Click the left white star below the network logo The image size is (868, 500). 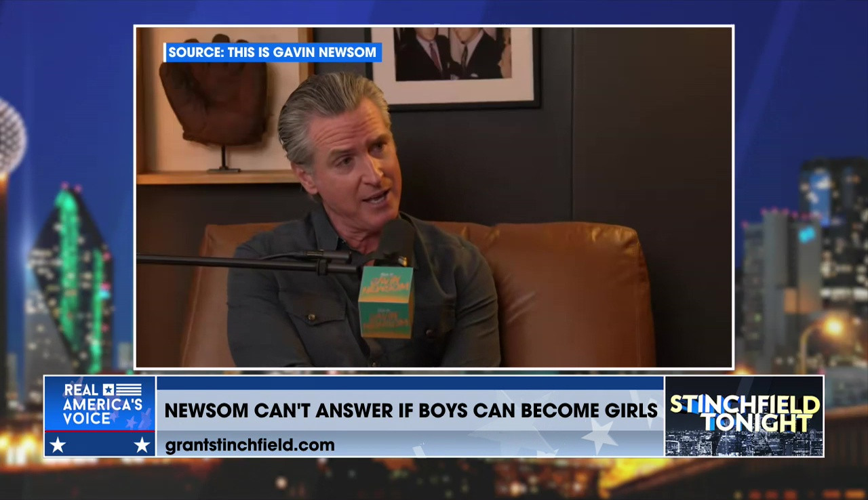coord(58,445)
